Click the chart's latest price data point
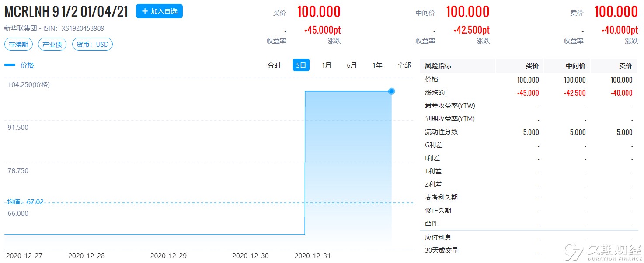This screenshot has height=263, width=644. pos(392,91)
